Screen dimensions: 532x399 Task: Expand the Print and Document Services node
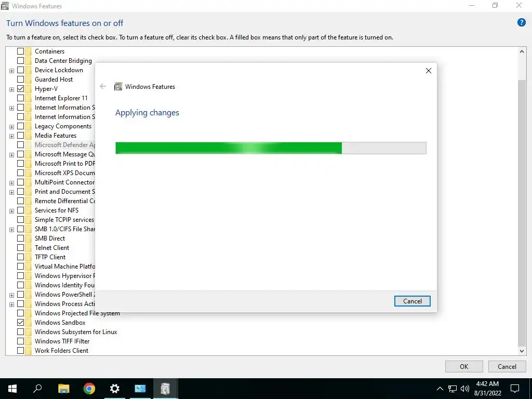[11, 192]
